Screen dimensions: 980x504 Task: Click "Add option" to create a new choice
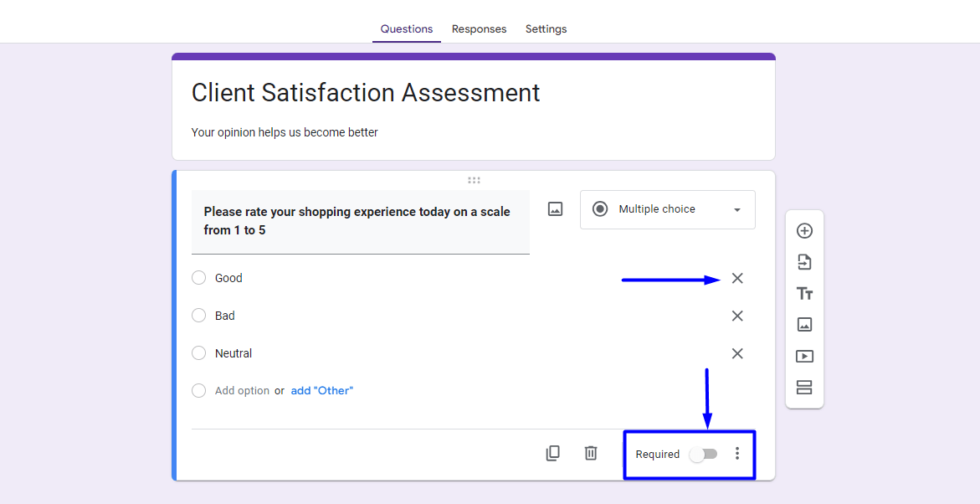(x=244, y=390)
